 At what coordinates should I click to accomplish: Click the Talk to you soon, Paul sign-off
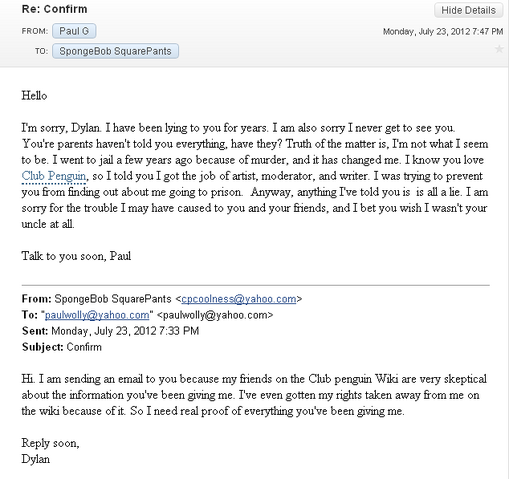(x=76, y=256)
